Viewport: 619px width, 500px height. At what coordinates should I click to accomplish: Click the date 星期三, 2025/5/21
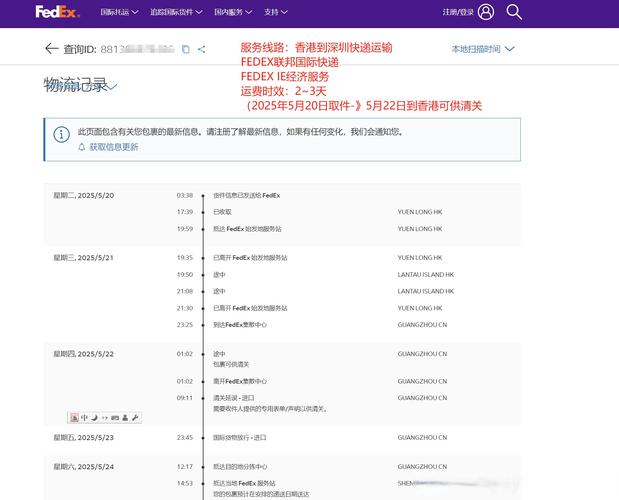click(83, 258)
